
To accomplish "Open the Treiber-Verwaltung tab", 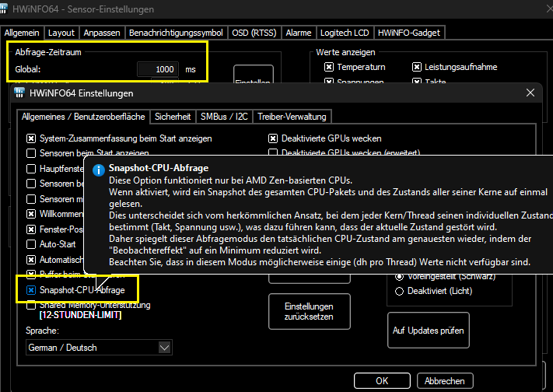I will [292, 117].
